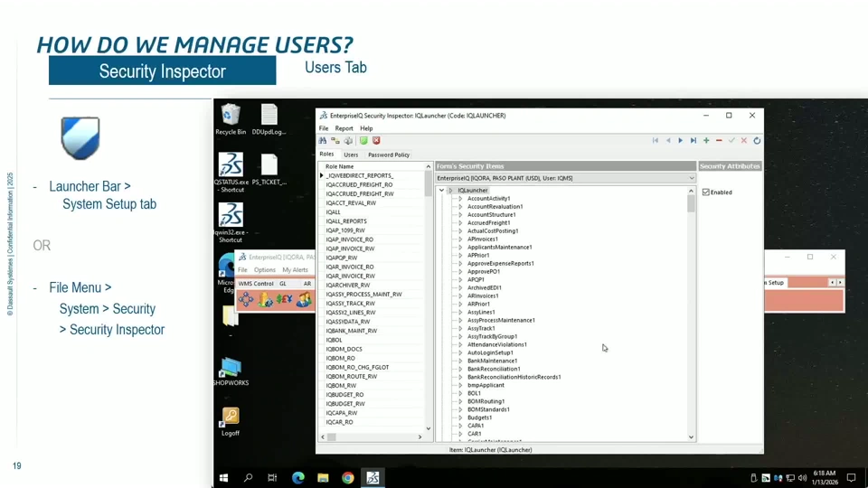This screenshot has height=488, width=868.
Task: Expand the APInvoices1 tree node
Action: tap(460, 239)
